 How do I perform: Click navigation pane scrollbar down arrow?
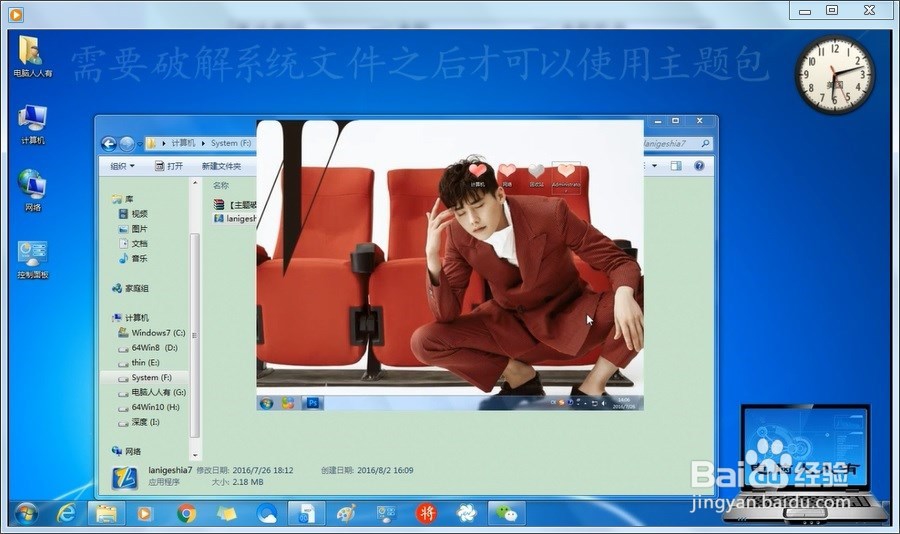point(195,455)
